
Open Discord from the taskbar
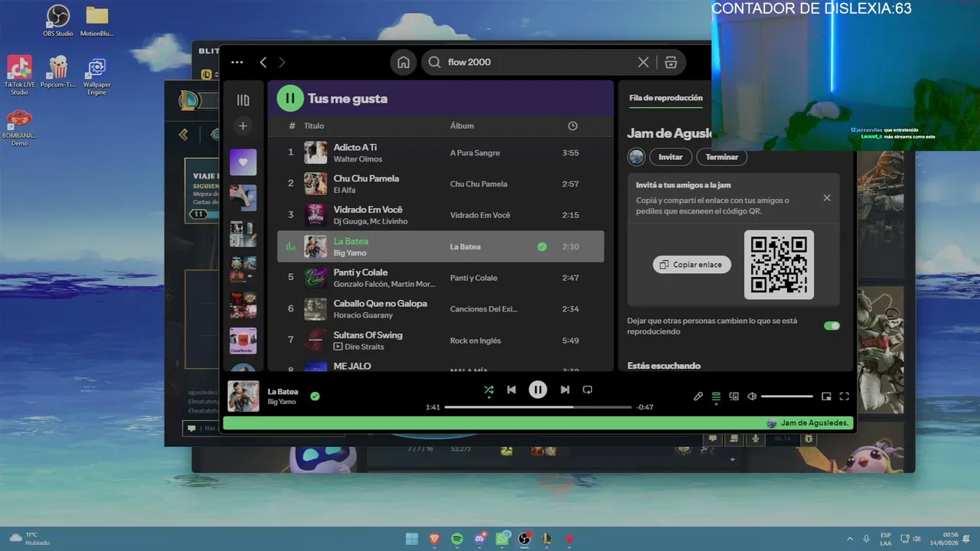point(480,539)
